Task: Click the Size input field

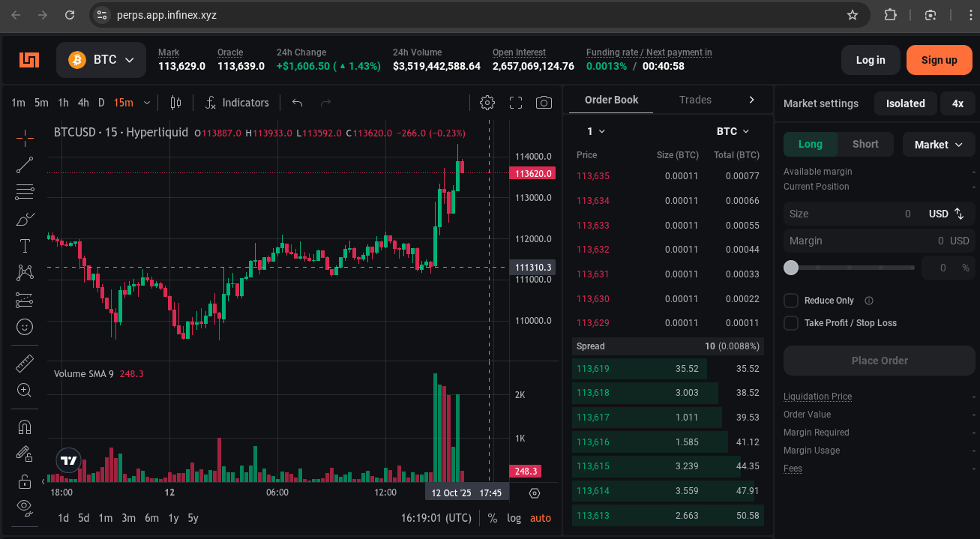Action: [x=880, y=214]
